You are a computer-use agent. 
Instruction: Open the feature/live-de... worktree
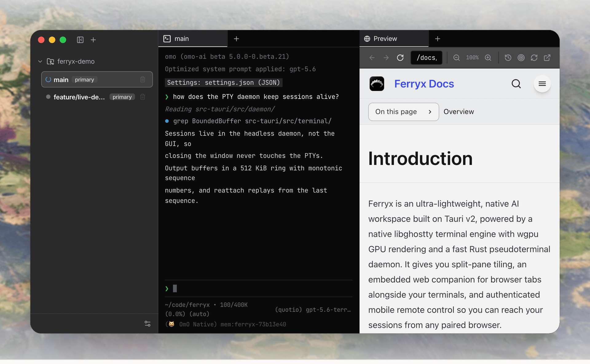point(79,97)
